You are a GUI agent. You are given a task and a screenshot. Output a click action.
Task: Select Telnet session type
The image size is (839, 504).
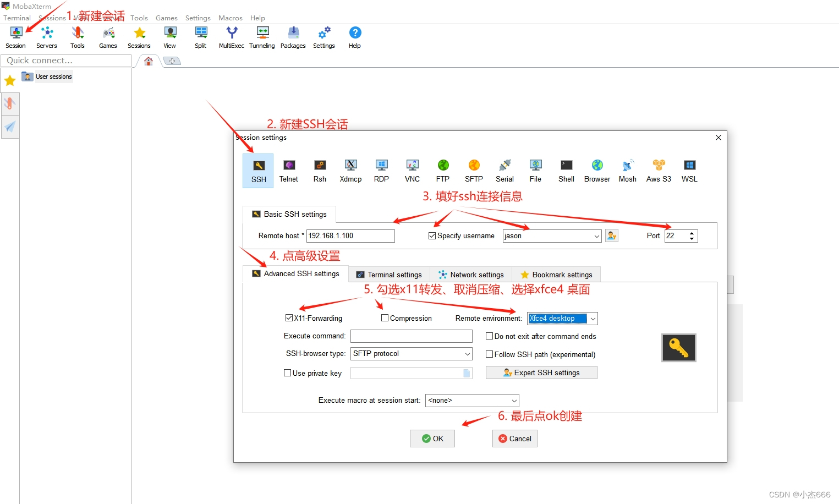click(x=289, y=171)
